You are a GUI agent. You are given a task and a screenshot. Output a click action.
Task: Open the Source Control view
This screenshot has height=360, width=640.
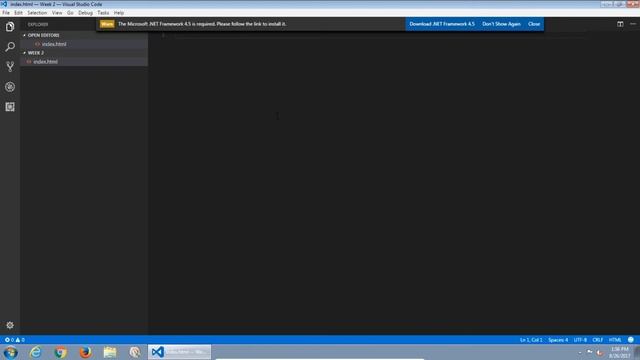coord(10,67)
